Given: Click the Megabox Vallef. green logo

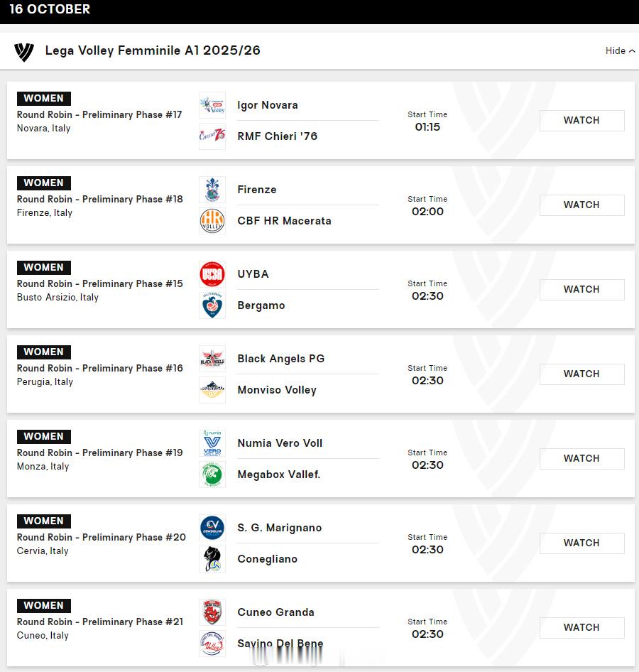Looking at the screenshot, I should (212, 475).
